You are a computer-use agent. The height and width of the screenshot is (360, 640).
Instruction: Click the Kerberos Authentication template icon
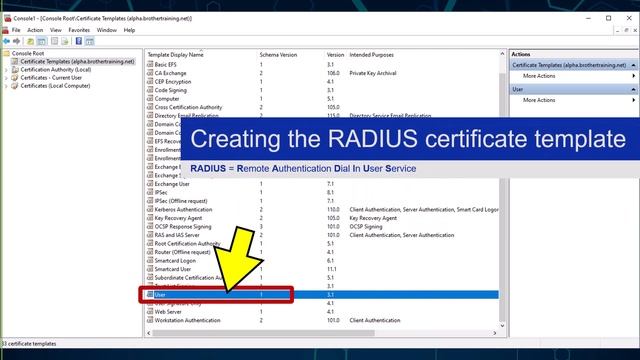pyautogui.click(x=150, y=209)
